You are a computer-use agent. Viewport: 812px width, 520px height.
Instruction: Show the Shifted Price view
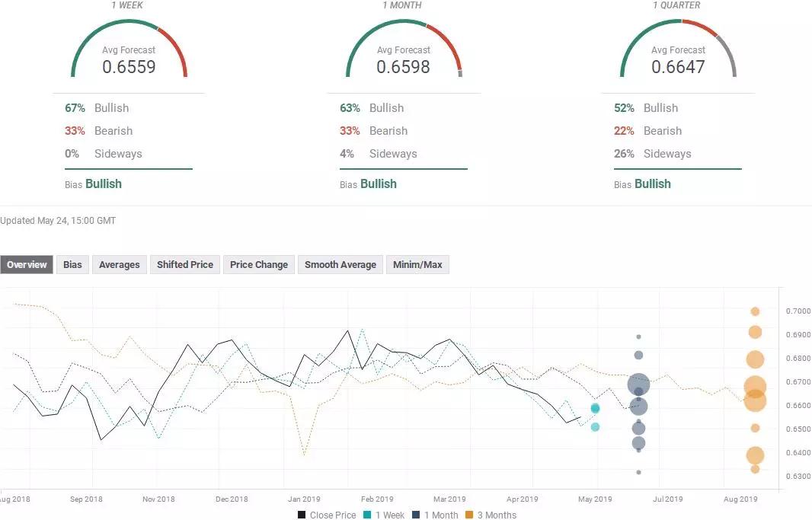[184, 265]
